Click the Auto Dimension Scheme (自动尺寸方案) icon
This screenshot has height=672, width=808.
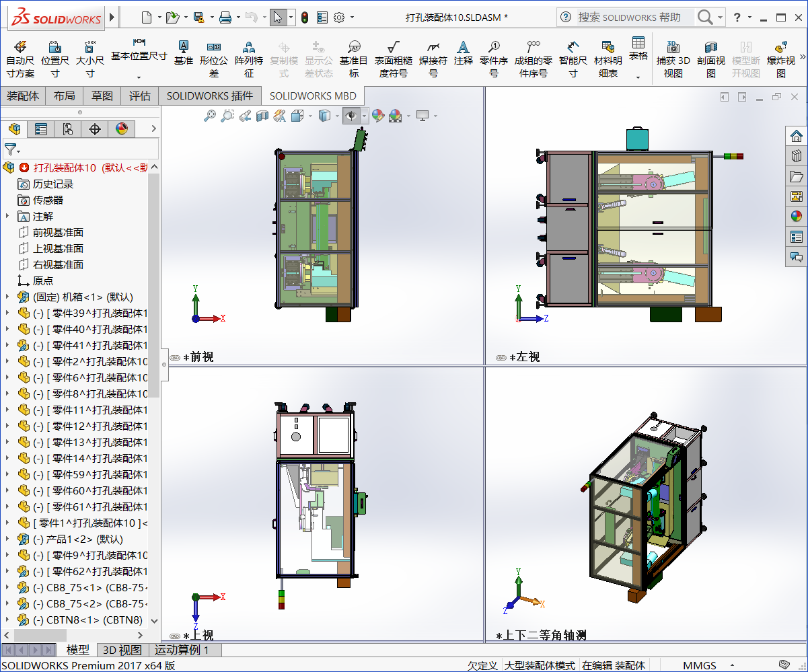(x=20, y=58)
